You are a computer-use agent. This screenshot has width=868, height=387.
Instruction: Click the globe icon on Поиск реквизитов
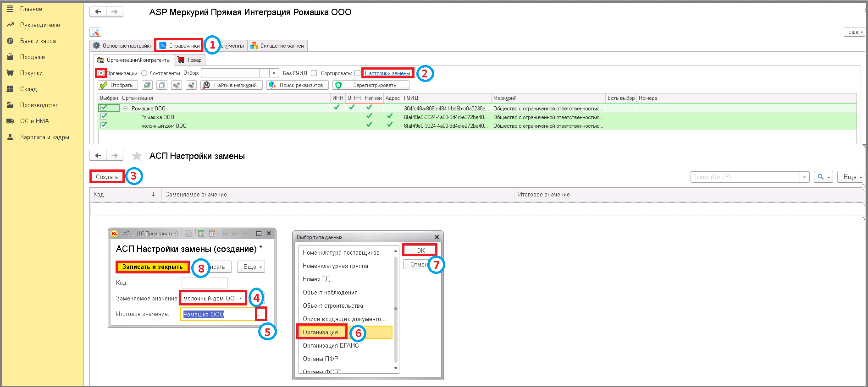click(272, 85)
